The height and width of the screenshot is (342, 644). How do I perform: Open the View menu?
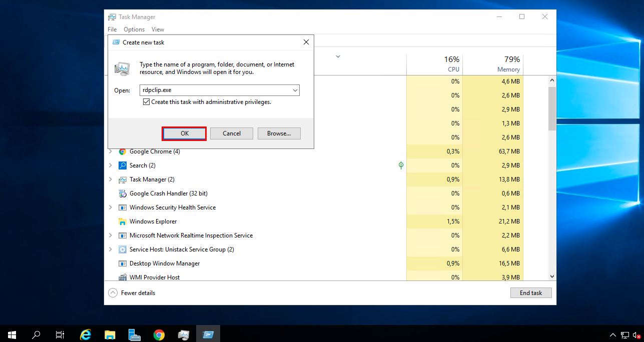click(158, 29)
